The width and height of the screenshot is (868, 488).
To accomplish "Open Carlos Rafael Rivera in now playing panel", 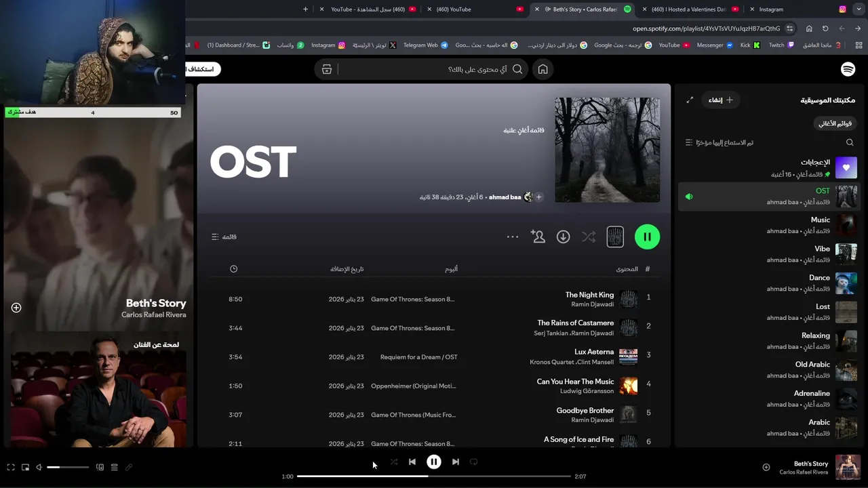I will click(153, 314).
